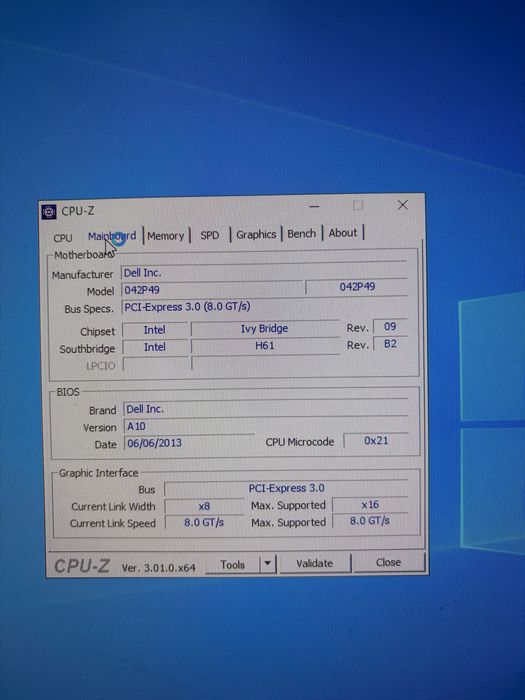
Task: Click chipset revision value 09
Action: click(390, 327)
